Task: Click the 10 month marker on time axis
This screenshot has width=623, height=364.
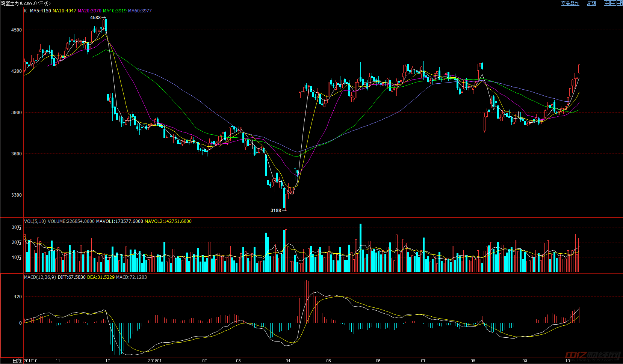Action: [567, 361]
